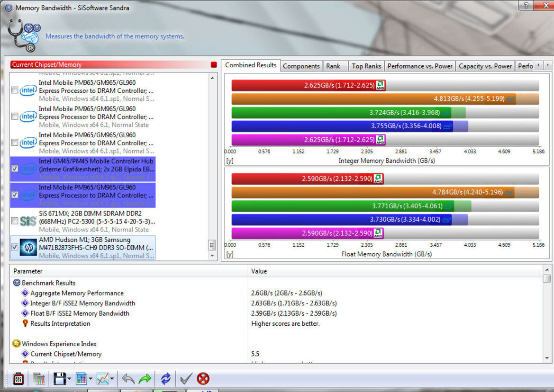The image size is (554, 392).
Task: Click the [y] label under Integer chart
Action: pyautogui.click(x=230, y=161)
